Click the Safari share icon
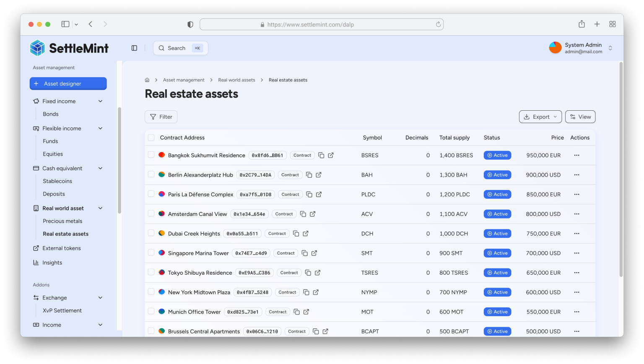Viewport: 644px width, 364px height. coord(582,24)
